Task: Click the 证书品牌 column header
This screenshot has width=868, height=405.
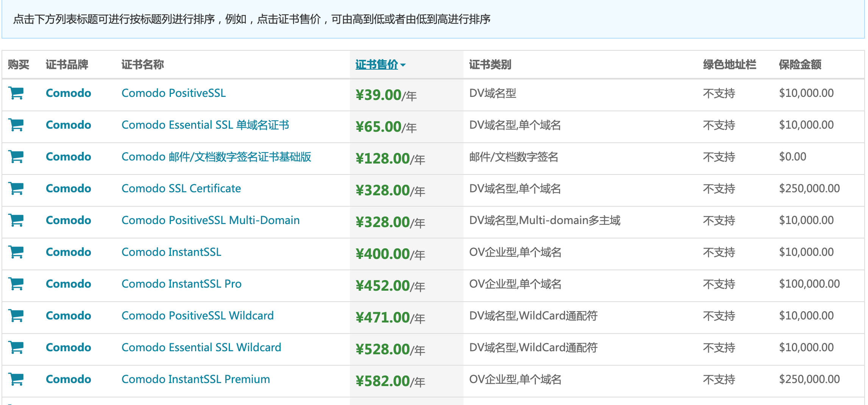Action: coord(67,65)
